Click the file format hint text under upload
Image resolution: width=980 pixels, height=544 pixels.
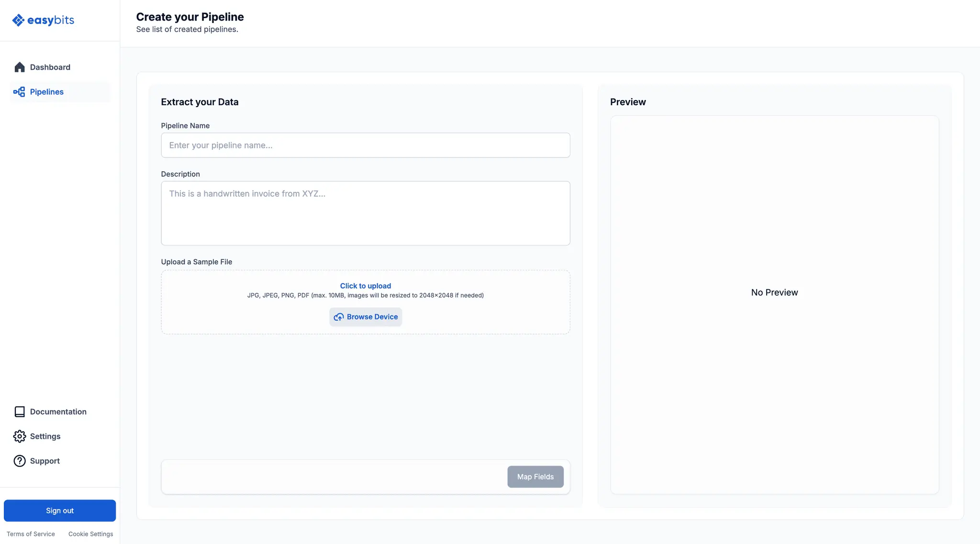[366, 295]
